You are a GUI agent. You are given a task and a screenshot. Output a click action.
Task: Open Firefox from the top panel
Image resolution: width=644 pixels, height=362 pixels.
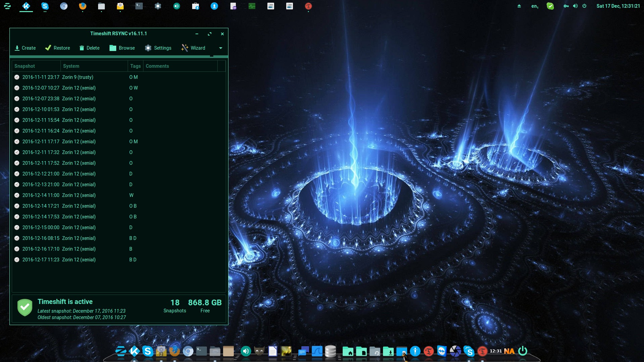[83, 6]
